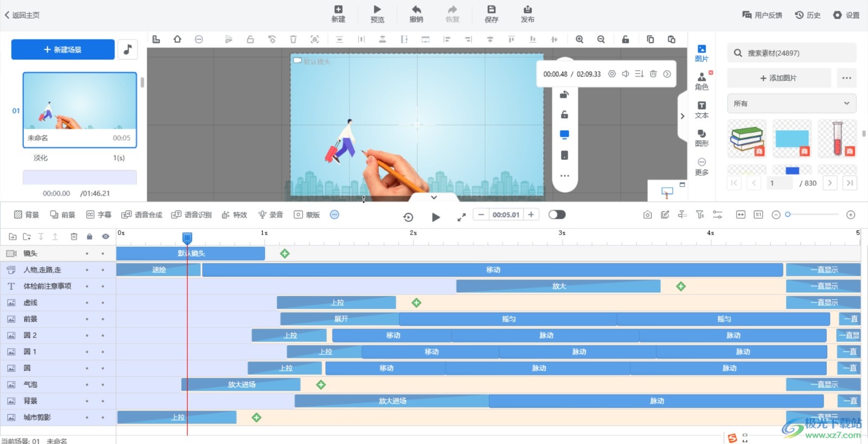Open the ellipsis menu next to 添加图片
This screenshot has height=444, width=868.
[x=846, y=78]
